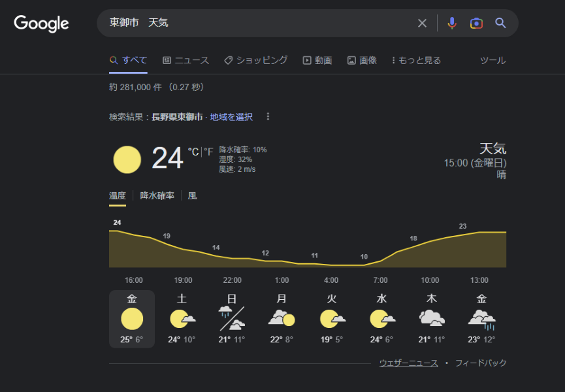Choose location via 地域を選択
Viewport: 565px width, 392px height.
[x=231, y=117]
